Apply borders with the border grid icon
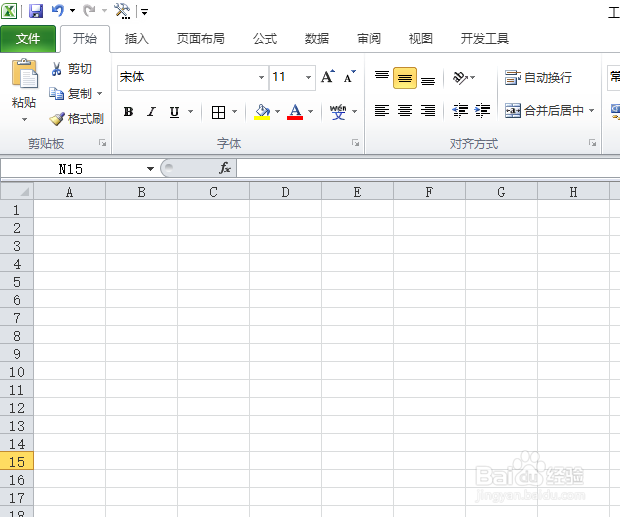 tap(218, 112)
